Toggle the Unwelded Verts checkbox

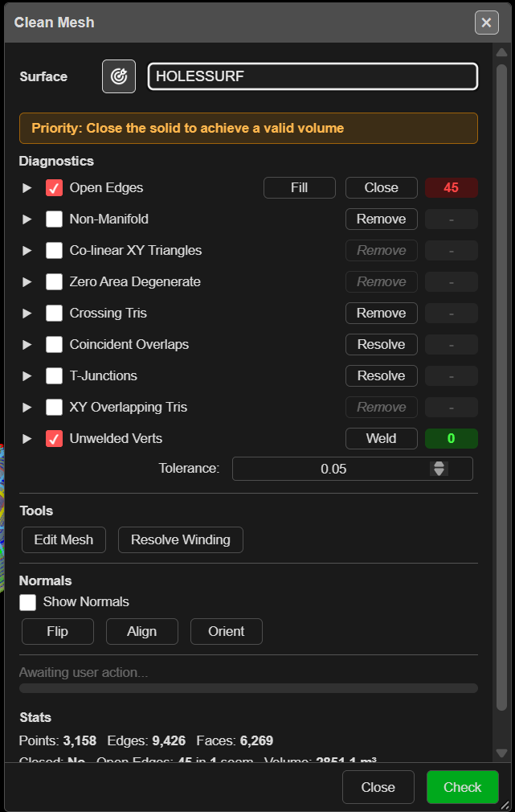(x=55, y=439)
